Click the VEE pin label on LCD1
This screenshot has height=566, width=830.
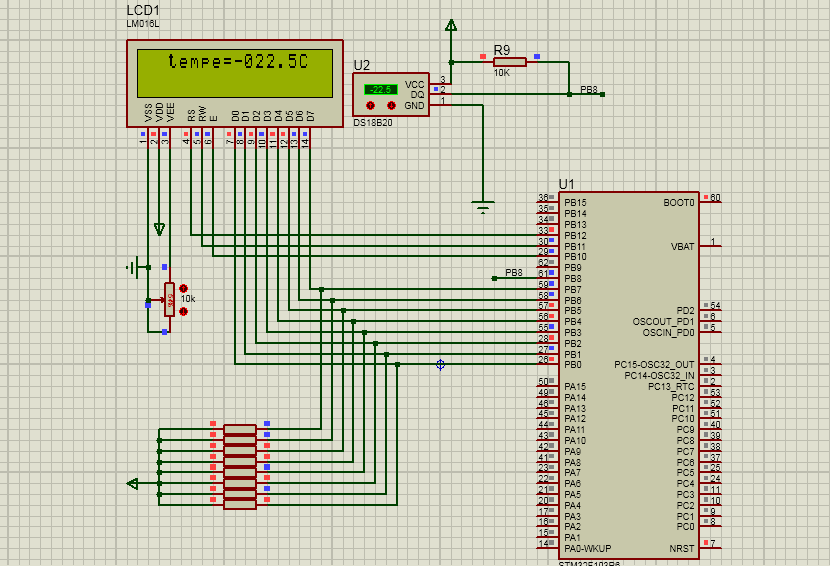170,113
